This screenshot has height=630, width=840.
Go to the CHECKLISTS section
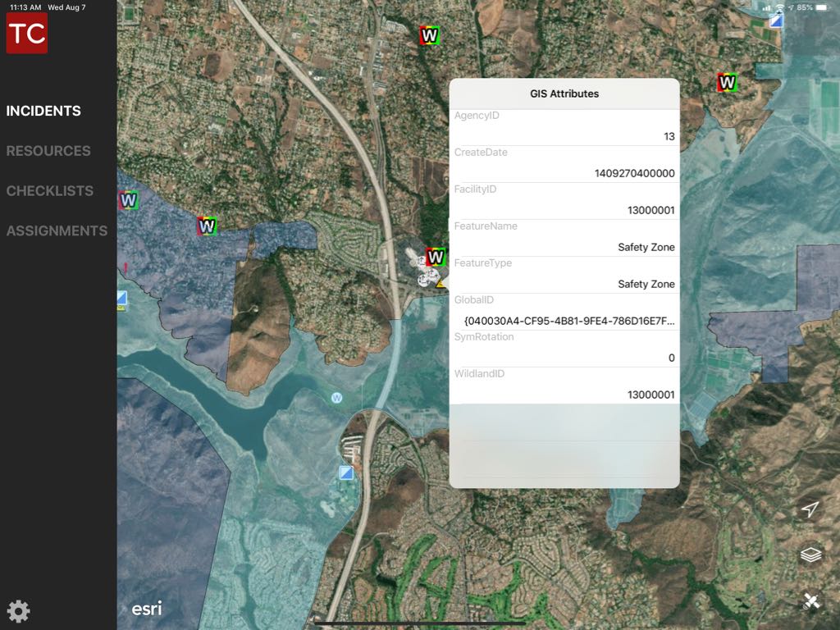pos(50,190)
